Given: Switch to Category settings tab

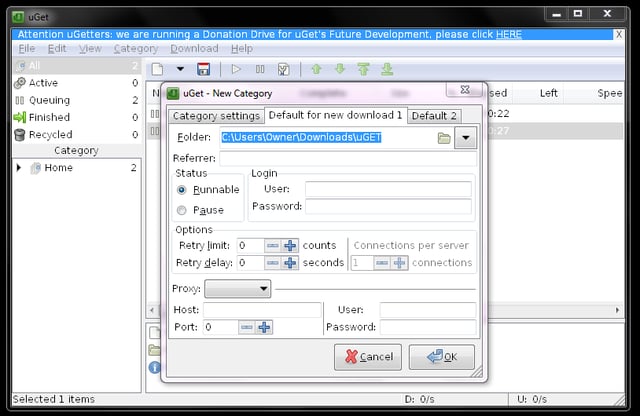Looking at the screenshot, I should tap(216, 116).
